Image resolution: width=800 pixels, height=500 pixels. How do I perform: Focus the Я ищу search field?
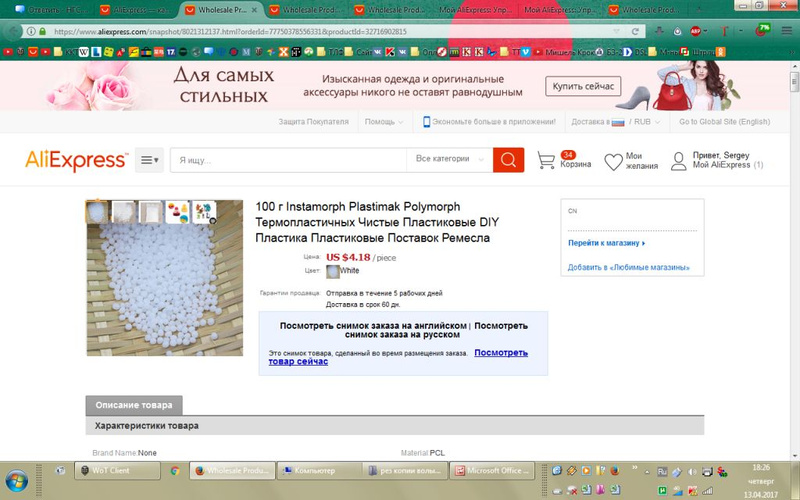[288, 160]
